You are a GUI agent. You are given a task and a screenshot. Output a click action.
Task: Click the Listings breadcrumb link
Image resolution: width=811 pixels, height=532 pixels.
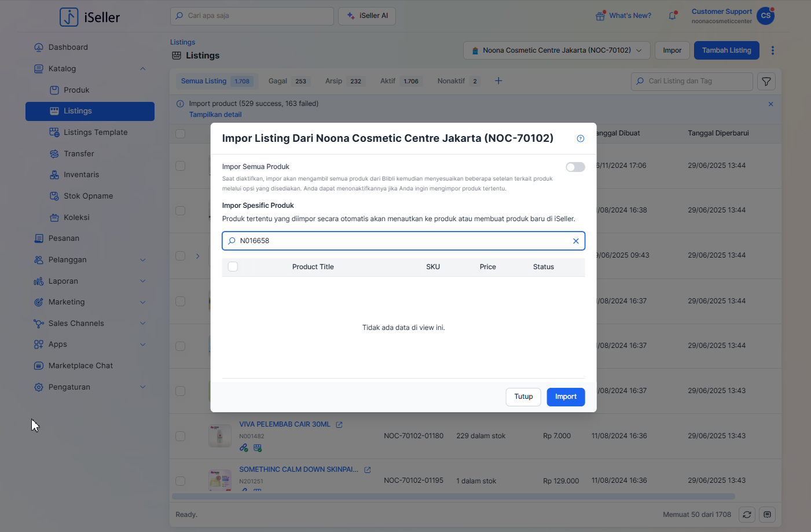point(182,42)
